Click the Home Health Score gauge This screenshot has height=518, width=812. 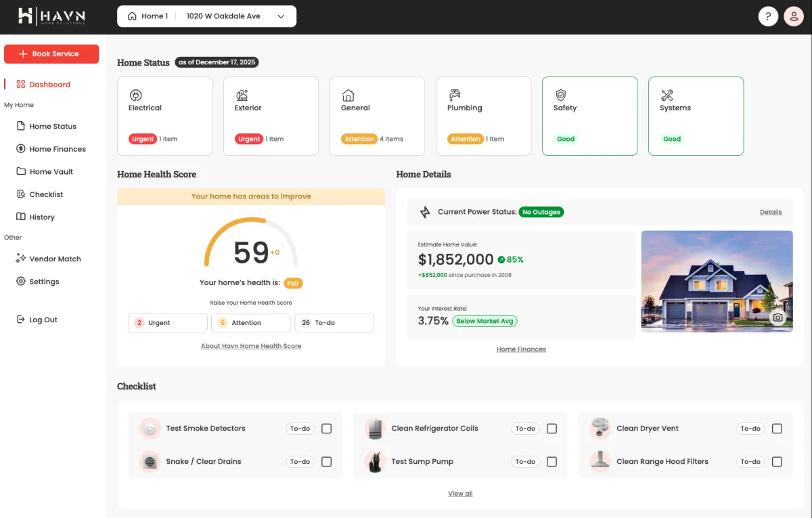tap(251, 249)
